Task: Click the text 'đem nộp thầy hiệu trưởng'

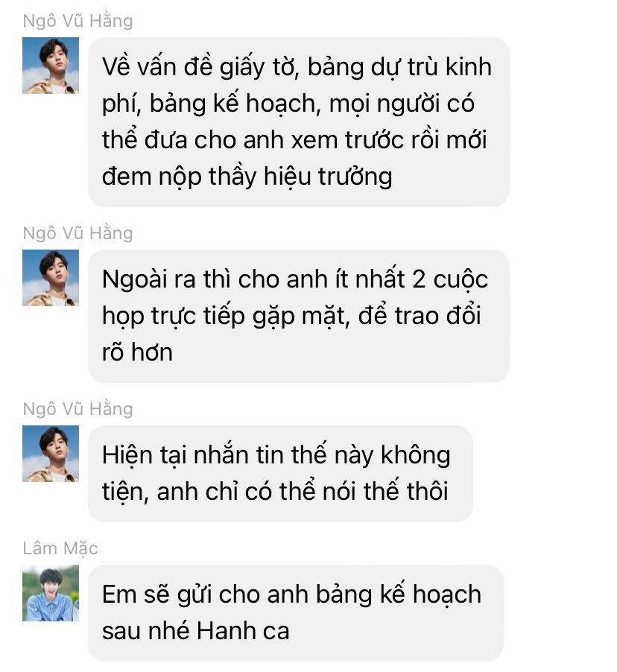Action: [247, 177]
